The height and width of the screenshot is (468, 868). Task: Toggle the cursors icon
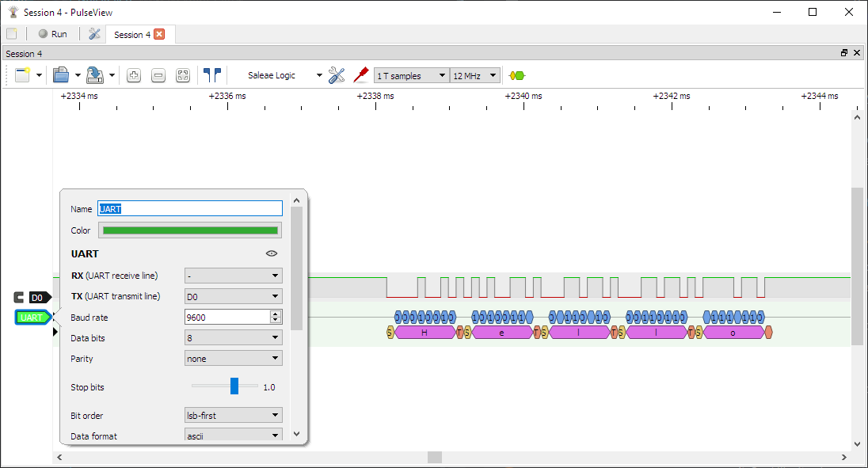(212, 75)
